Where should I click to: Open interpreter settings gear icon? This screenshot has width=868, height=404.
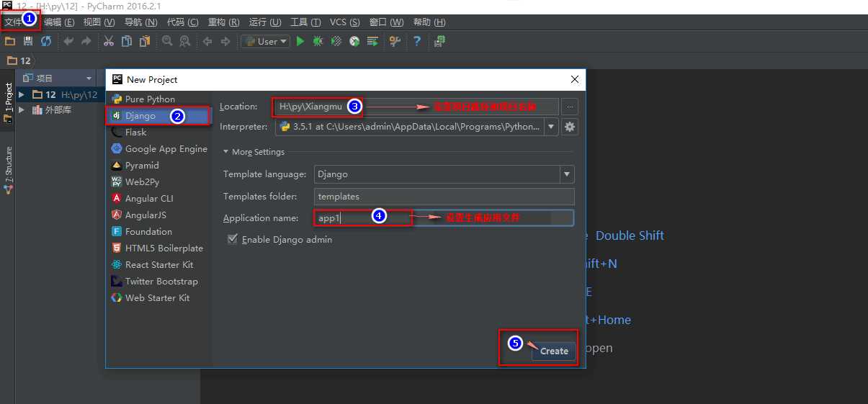(570, 127)
